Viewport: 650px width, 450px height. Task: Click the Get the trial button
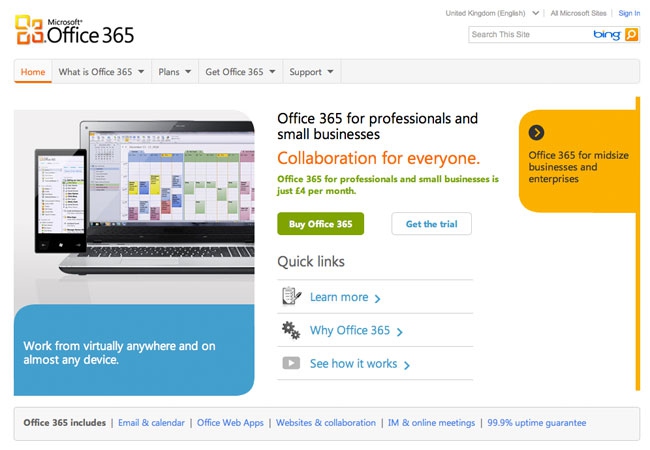432,224
